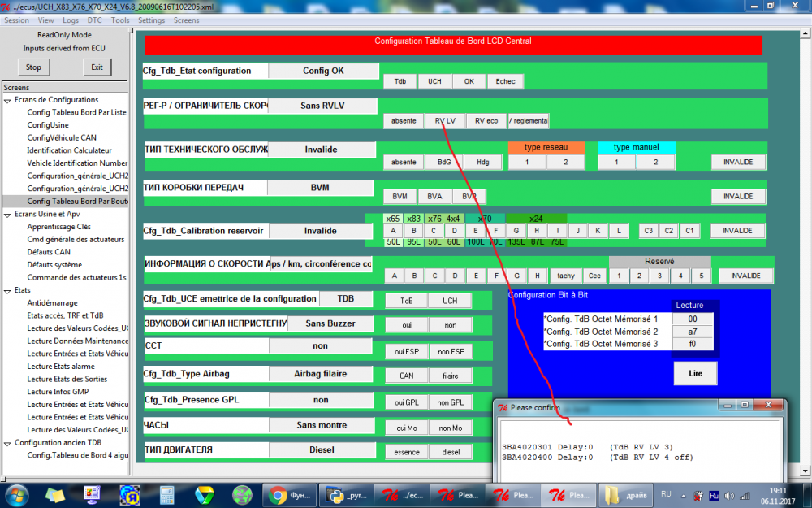Click the volume speaker tray icon
812x508 pixels.
coord(730,496)
